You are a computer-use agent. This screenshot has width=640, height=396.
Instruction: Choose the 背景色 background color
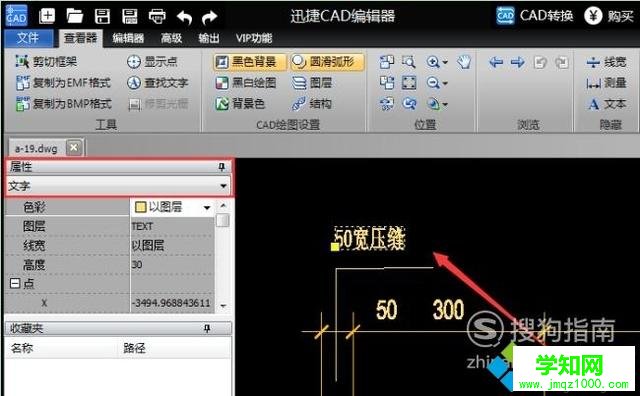240,104
